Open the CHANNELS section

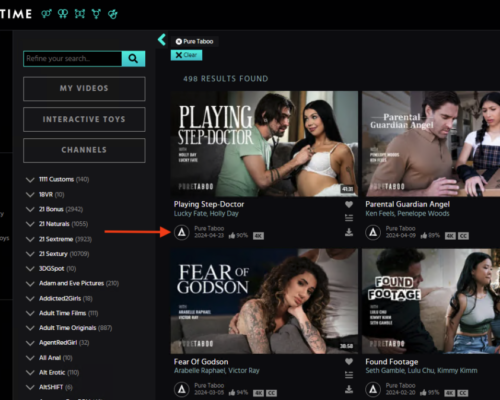tap(84, 150)
